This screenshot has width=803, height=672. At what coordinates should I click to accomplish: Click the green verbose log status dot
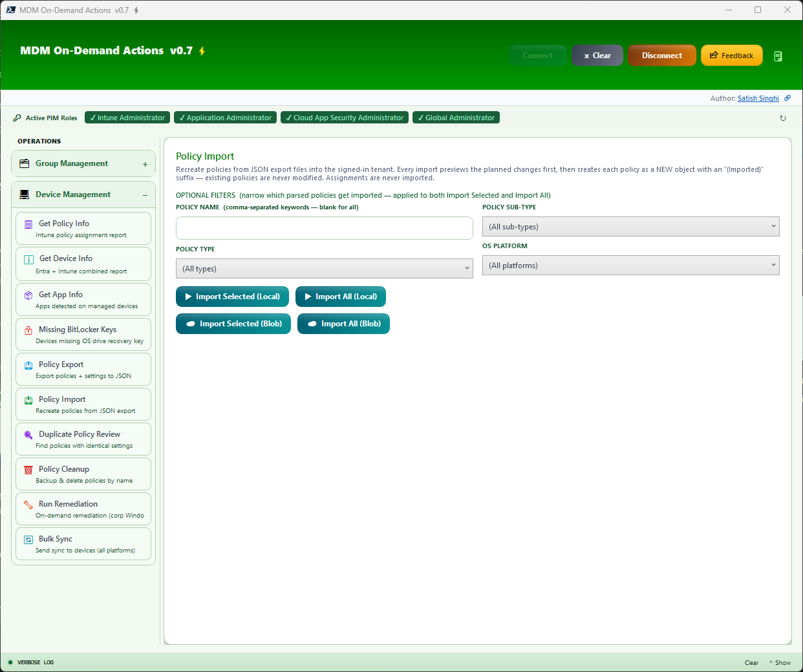tap(10, 662)
